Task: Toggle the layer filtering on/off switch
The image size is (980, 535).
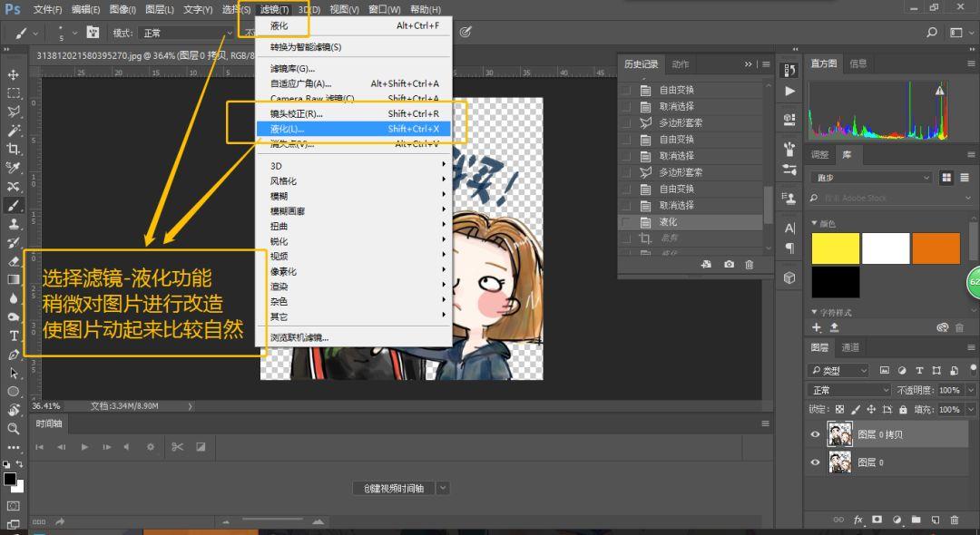Action: (x=973, y=368)
